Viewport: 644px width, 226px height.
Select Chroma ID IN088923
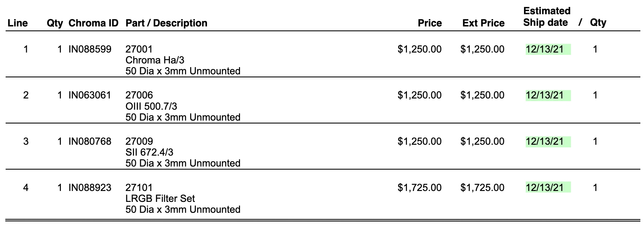[x=90, y=188]
